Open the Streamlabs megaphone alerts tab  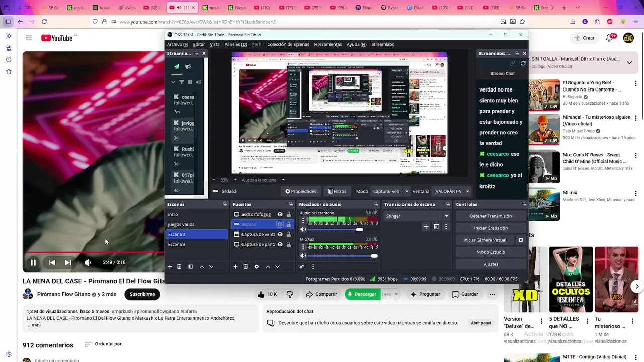click(x=188, y=66)
